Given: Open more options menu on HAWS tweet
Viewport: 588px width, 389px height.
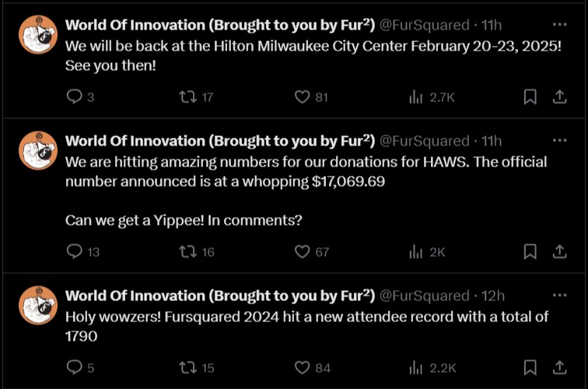Looking at the screenshot, I should click(x=559, y=141).
